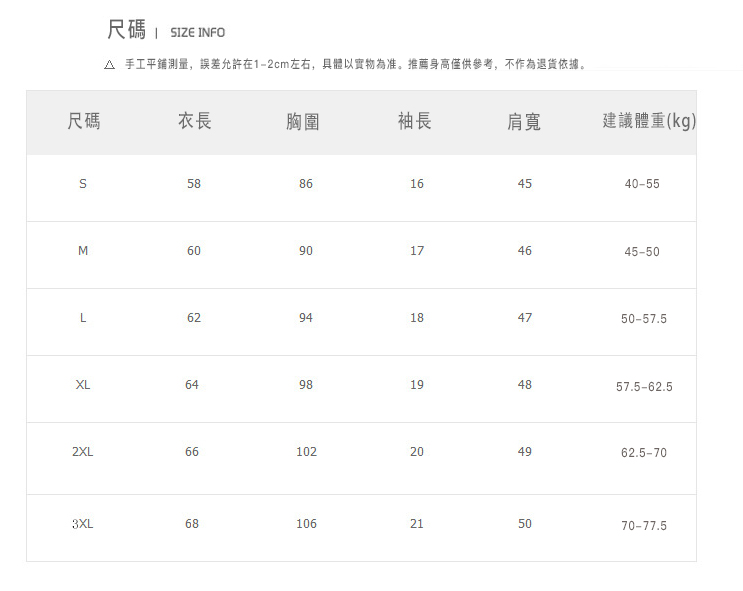Click the M size row label
This screenshot has width=743, height=591.
click(x=83, y=251)
